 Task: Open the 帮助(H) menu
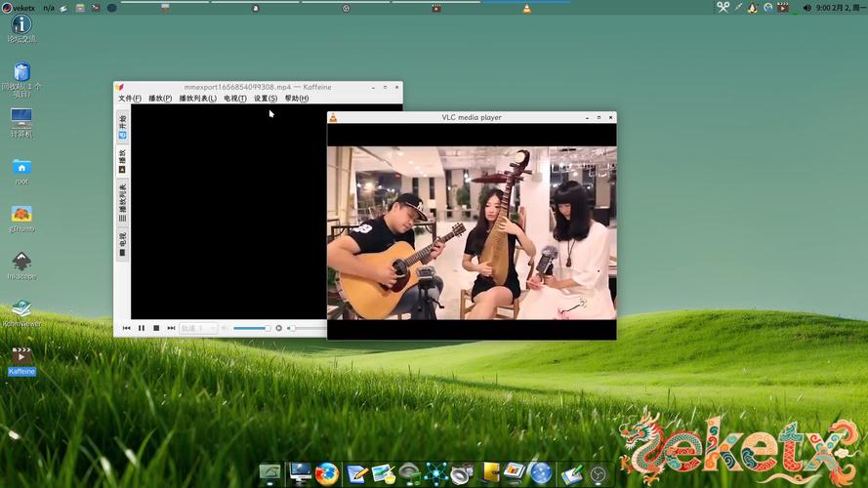296,99
